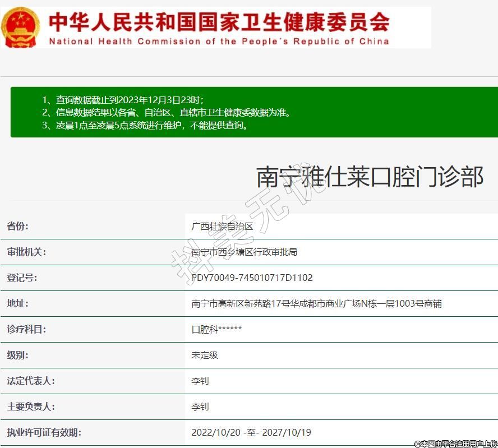Screen dimensions: 498x448
Task: Click the clinic name 南宁雅仕莱口腔门诊部 heading
Action: tap(370, 177)
